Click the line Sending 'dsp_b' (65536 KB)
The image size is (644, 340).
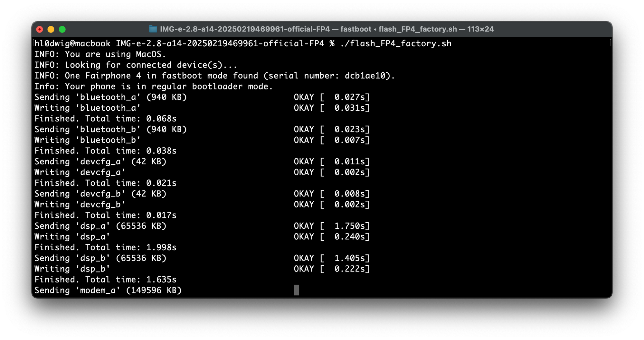[100, 258]
